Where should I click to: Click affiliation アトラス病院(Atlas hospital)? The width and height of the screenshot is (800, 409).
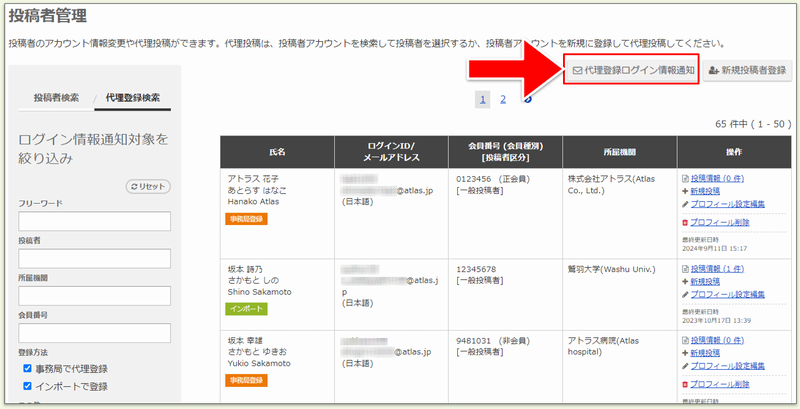[x=604, y=346]
